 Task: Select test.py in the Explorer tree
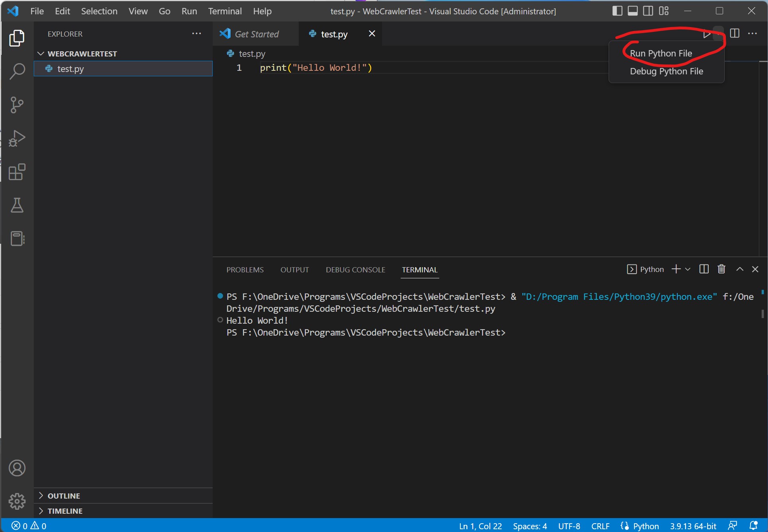click(x=123, y=69)
